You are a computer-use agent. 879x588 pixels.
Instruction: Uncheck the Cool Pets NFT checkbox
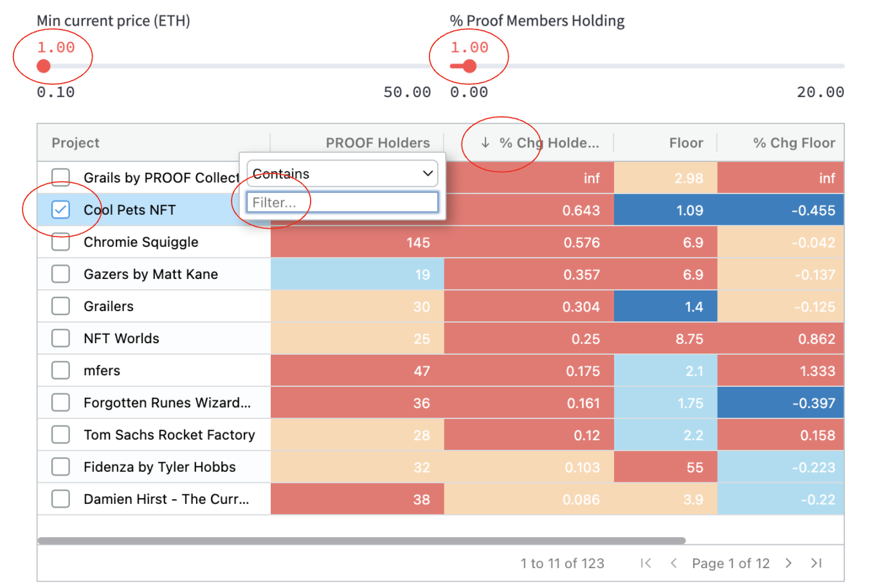pos(60,209)
